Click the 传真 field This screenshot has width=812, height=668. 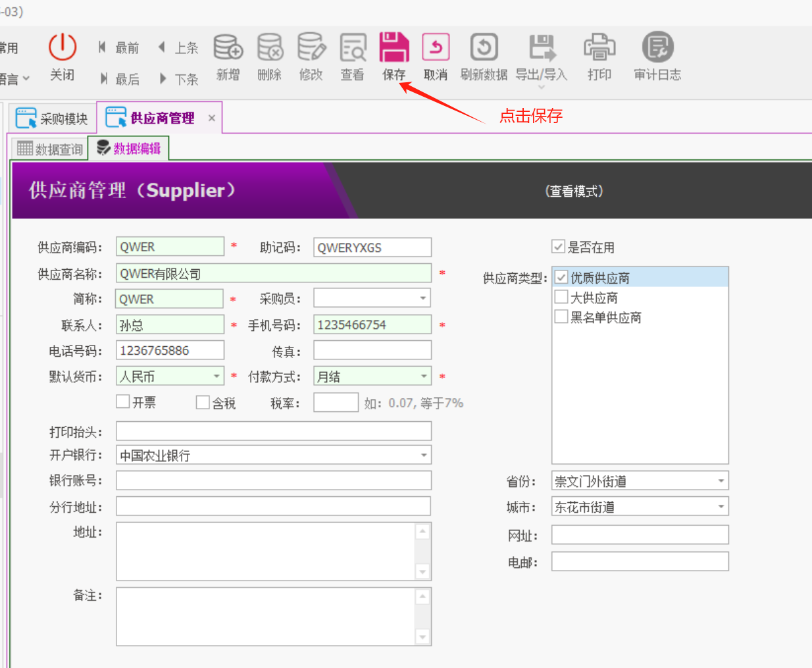pos(372,350)
